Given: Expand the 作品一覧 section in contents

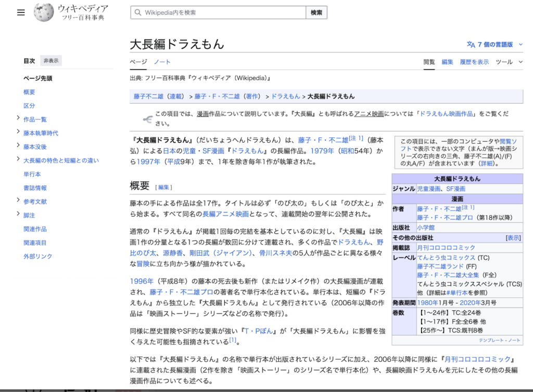Looking at the screenshot, I should [x=19, y=119].
